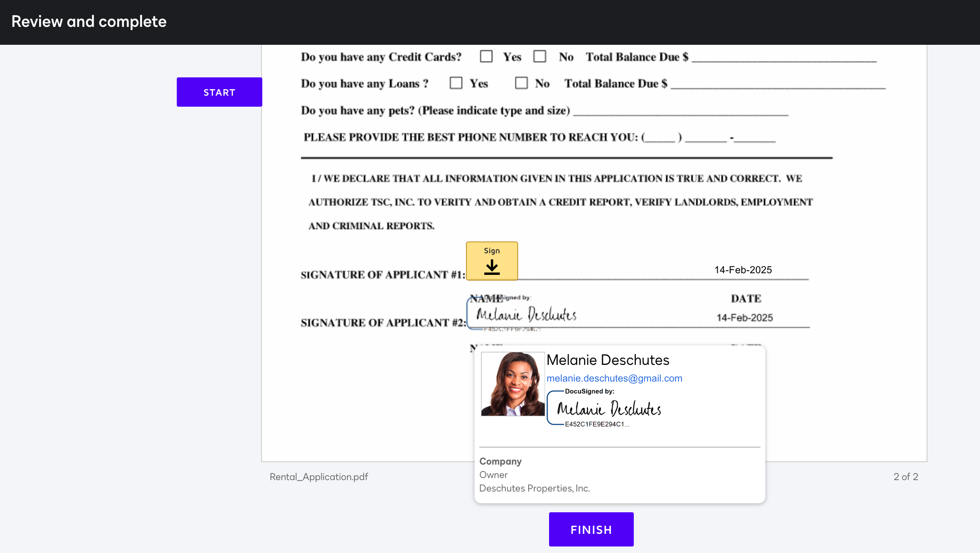Check No for Credit Cards
The image size is (980, 553).
tap(540, 56)
